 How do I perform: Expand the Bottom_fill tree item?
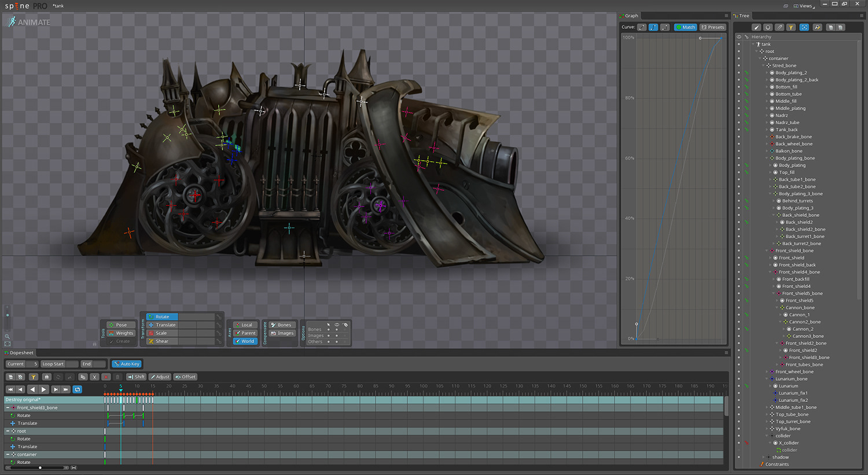pyautogui.click(x=767, y=87)
